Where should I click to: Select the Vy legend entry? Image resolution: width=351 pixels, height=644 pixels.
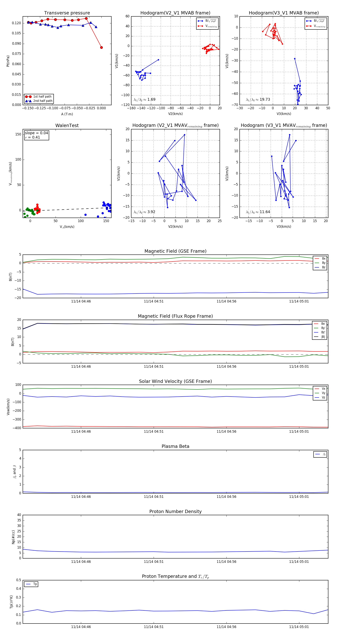[320, 393]
